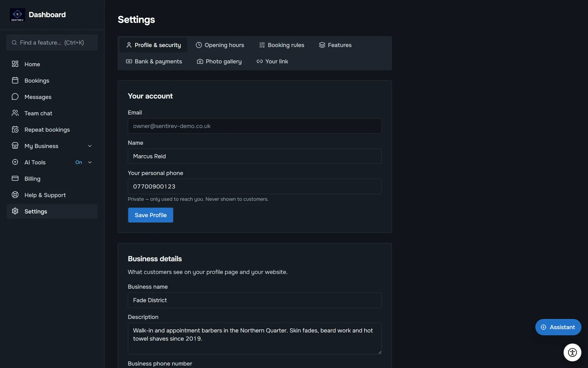Click the Business name field
588x368 pixels.
[255, 300]
